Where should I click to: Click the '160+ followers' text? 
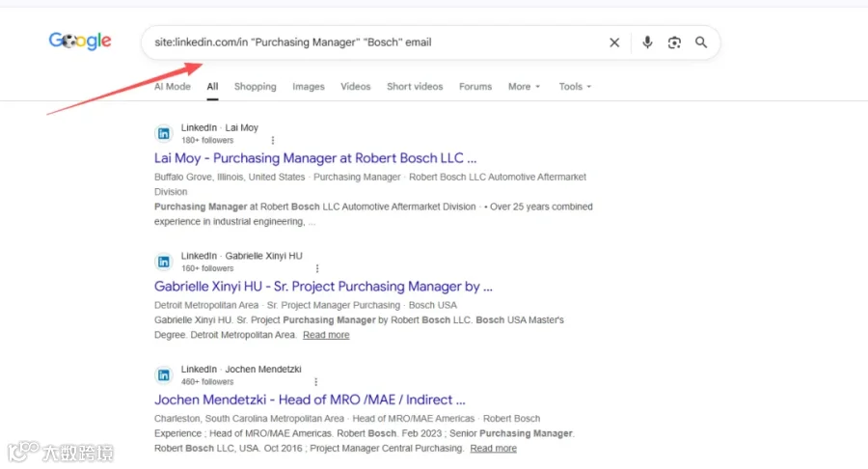(207, 268)
